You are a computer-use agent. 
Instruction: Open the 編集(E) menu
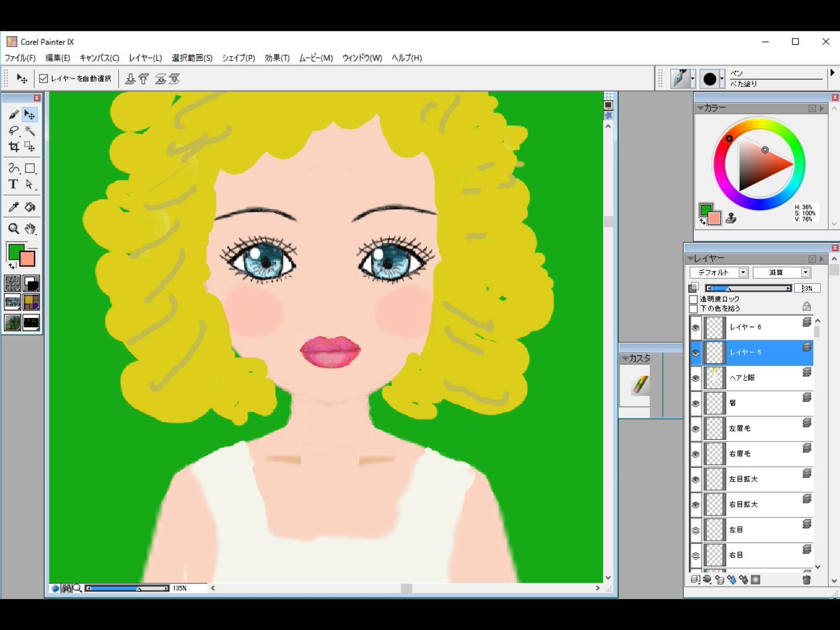click(x=58, y=58)
